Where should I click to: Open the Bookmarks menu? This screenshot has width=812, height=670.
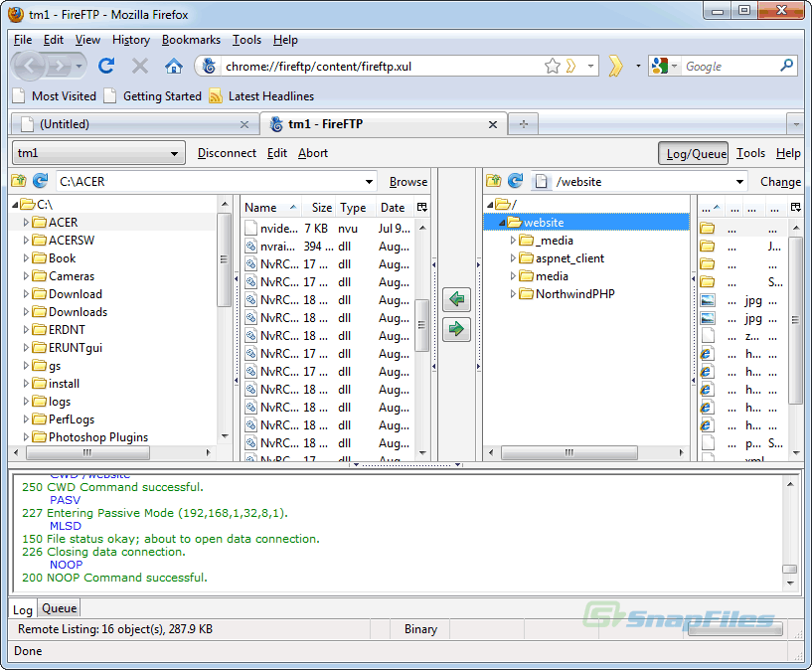[191, 40]
